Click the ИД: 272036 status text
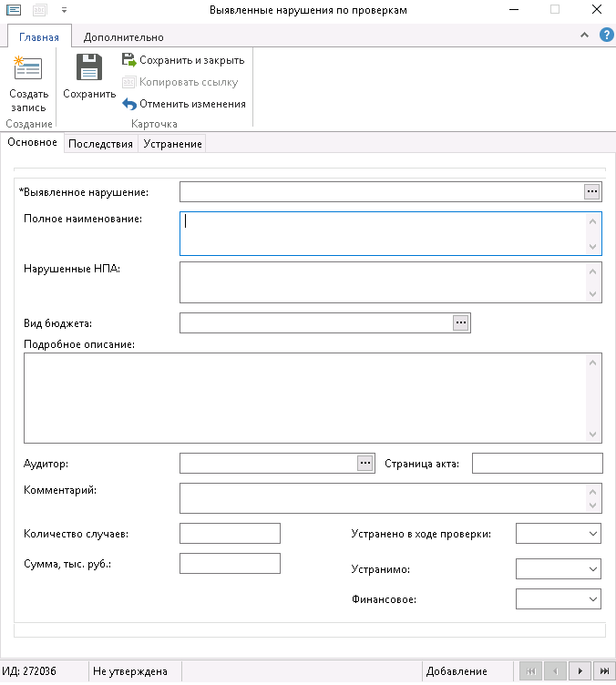Viewport: 616px width, 685px height. pos(29,671)
